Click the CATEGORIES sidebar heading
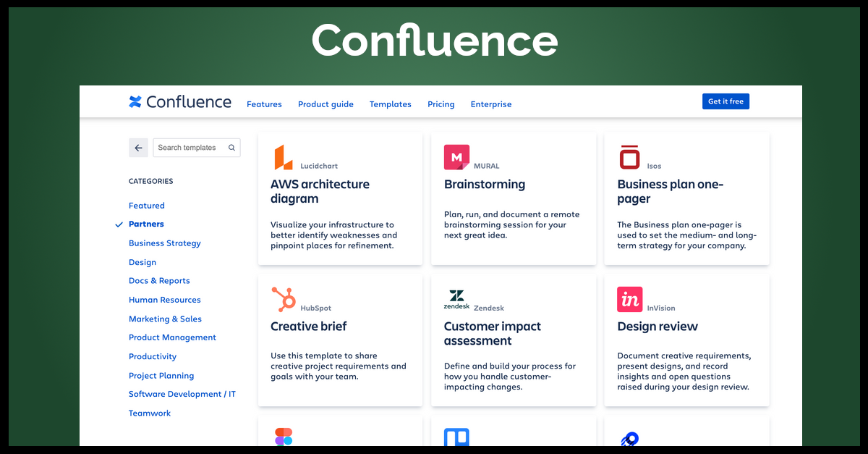Screen dimensions: 868x454 point(151,181)
